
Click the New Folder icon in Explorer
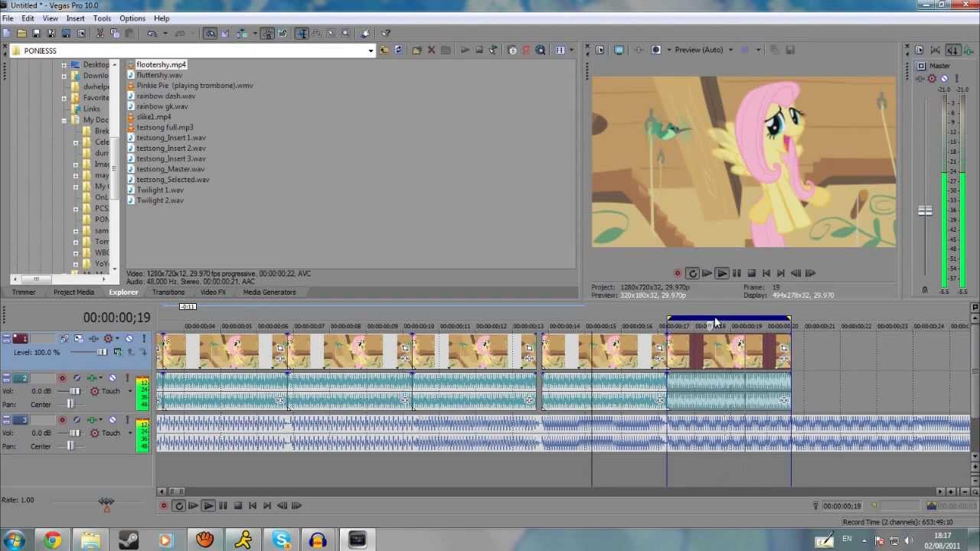point(416,51)
